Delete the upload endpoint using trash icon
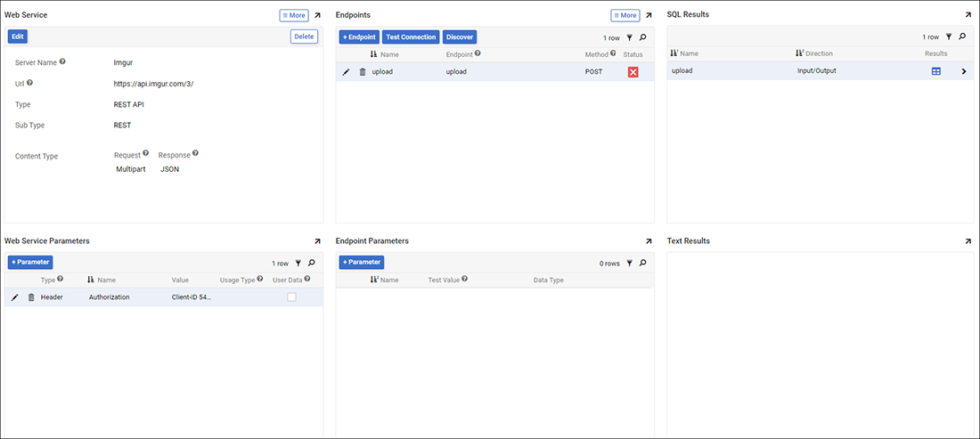Screen dimensions: 980x439 [x=362, y=72]
